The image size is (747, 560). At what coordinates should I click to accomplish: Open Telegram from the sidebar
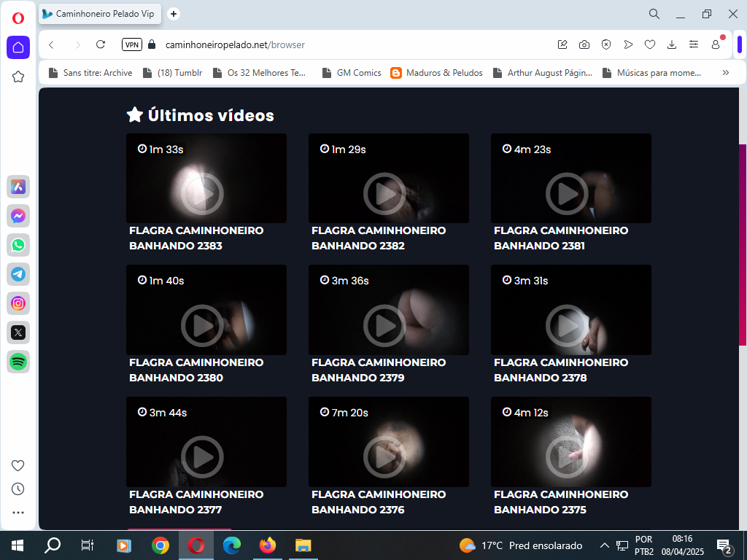coord(18,274)
